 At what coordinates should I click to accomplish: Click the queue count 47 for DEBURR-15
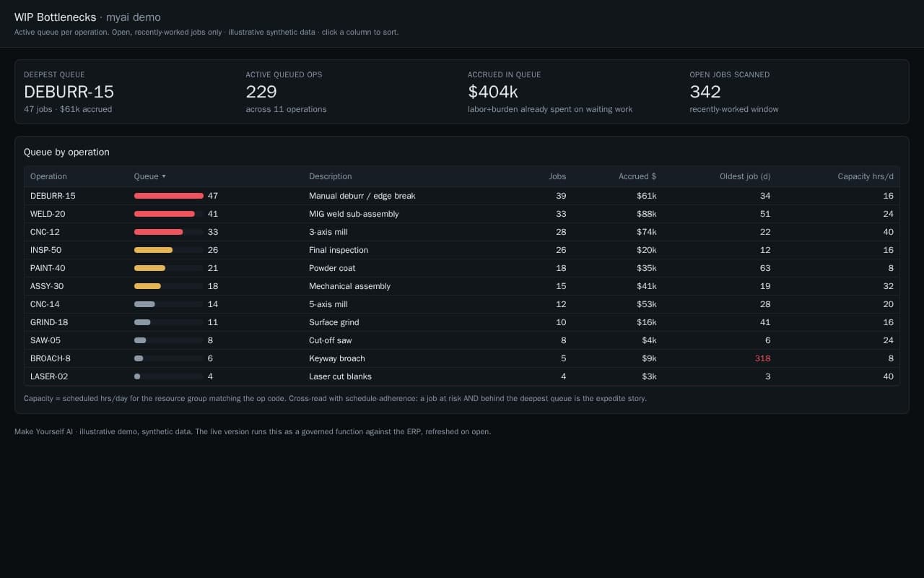tap(213, 196)
